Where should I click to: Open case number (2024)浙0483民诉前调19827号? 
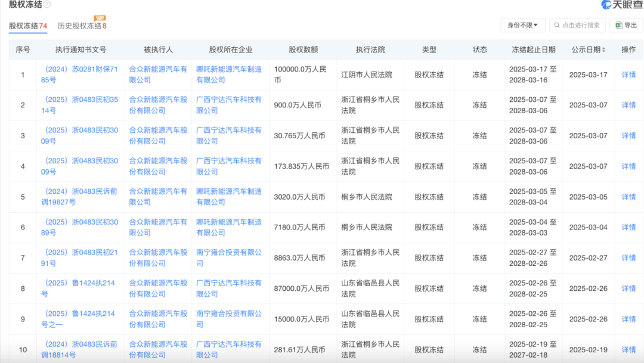tap(79, 197)
